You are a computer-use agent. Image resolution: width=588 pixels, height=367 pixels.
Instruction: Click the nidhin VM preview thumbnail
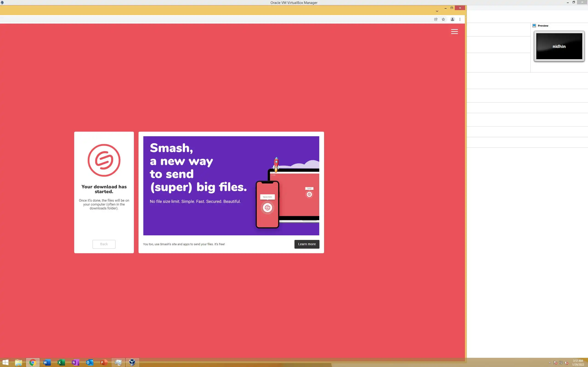(559, 46)
